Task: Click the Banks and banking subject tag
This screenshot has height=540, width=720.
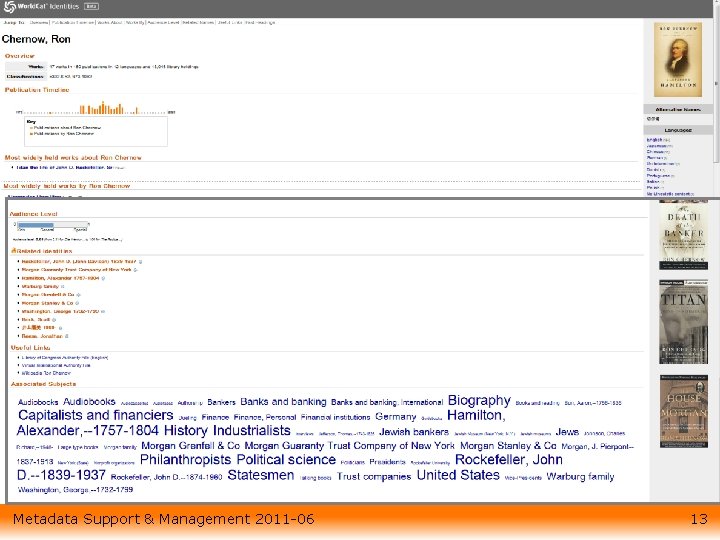Action: [x=283, y=402]
